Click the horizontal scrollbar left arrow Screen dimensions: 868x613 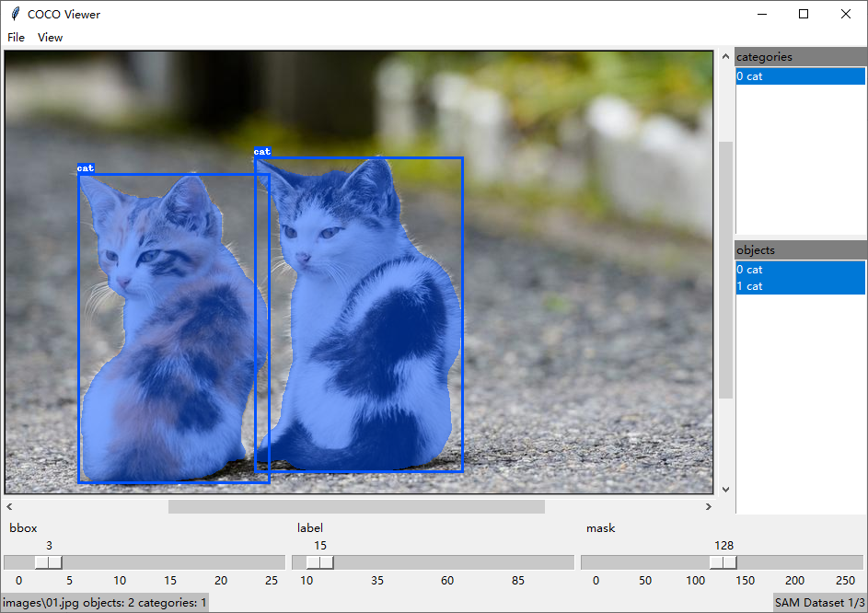(x=9, y=506)
